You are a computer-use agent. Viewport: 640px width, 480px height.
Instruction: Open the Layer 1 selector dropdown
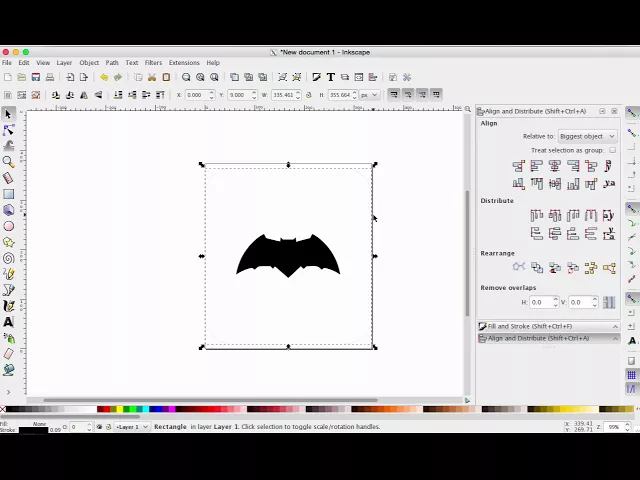tap(131, 427)
